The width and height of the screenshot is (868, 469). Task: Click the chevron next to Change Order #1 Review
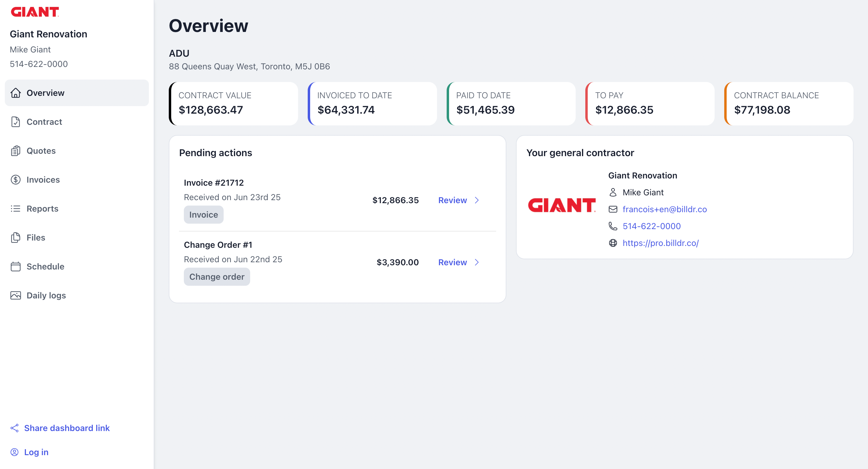477,262
